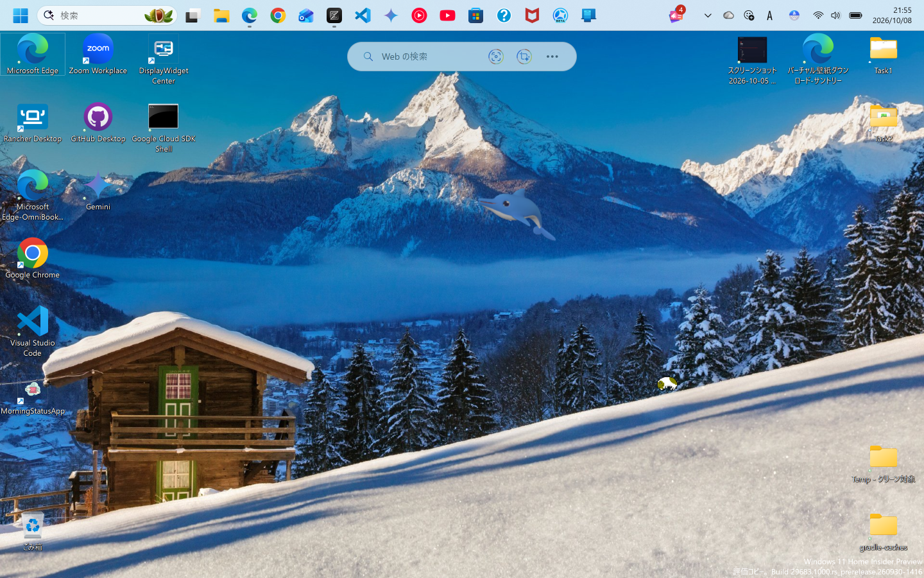Image resolution: width=924 pixels, height=578 pixels.
Task: Toggle the IME input mode indicator A
Action: [x=770, y=15]
